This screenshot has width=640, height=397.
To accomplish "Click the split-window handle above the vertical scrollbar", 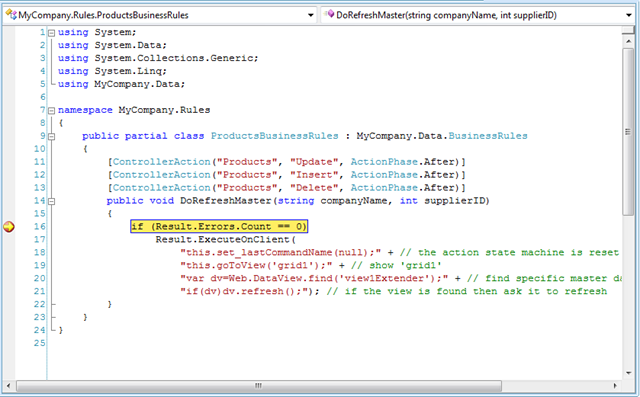I will click(x=628, y=30).
